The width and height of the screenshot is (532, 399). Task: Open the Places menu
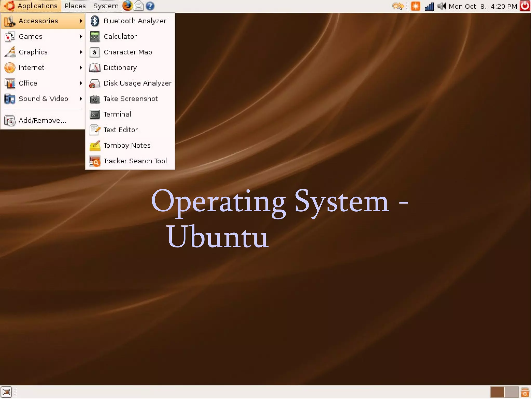click(75, 6)
